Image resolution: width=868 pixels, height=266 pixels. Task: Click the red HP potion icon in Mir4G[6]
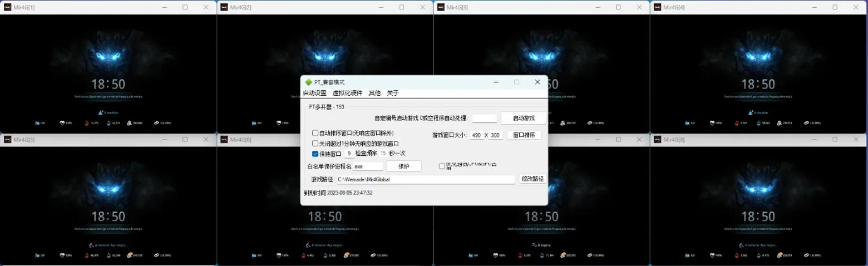point(303,255)
